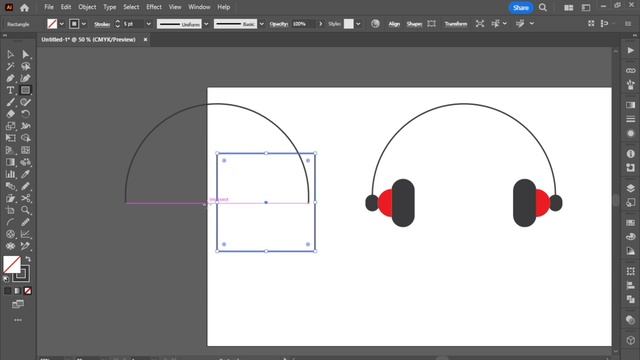Open the workspace switcher
This screenshot has height=360, width=640.
click(586, 7)
